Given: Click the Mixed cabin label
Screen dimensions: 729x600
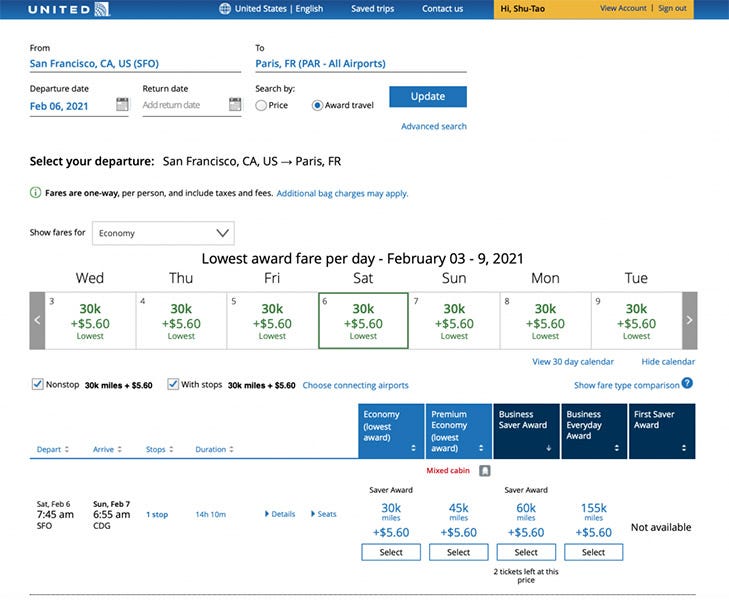Looking at the screenshot, I should click(448, 471).
